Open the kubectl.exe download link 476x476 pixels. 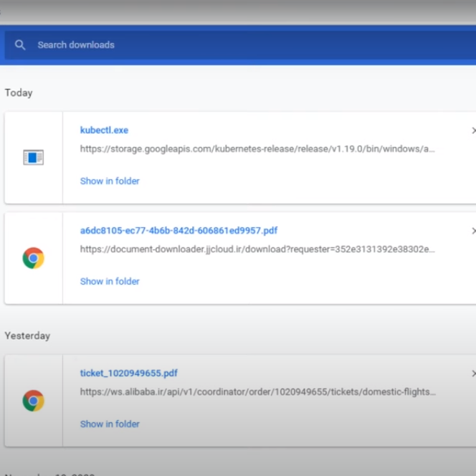(x=104, y=130)
